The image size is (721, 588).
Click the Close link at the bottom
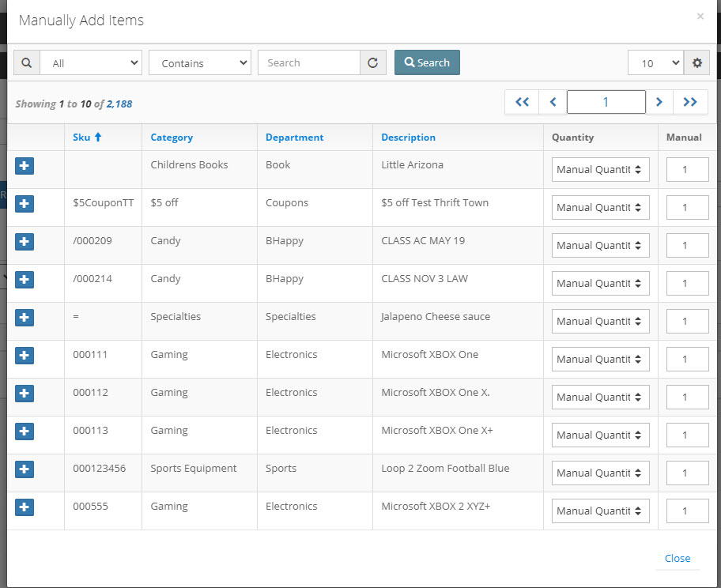point(678,558)
